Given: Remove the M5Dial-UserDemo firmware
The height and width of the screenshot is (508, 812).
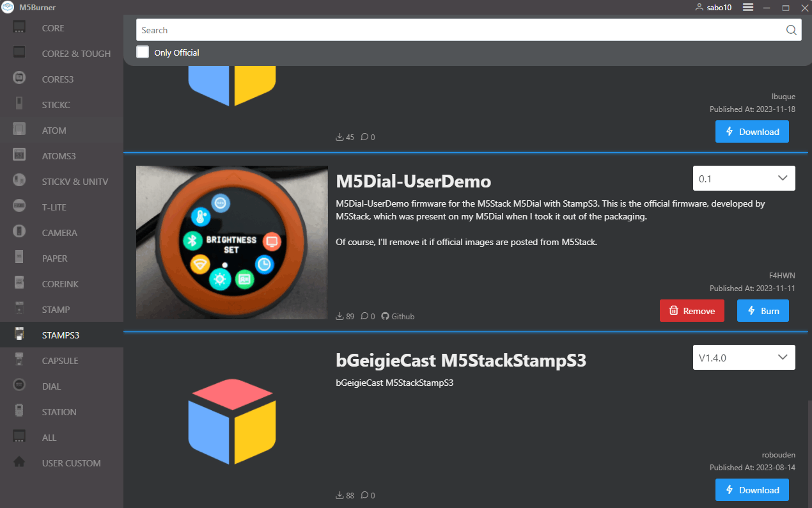Looking at the screenshot, I should (692, 311).
